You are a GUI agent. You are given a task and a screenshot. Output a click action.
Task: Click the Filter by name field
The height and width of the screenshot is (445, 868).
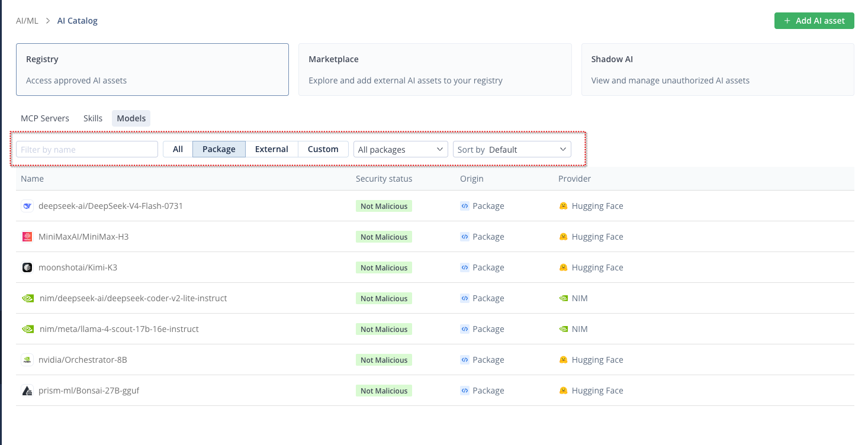point(87,149)
